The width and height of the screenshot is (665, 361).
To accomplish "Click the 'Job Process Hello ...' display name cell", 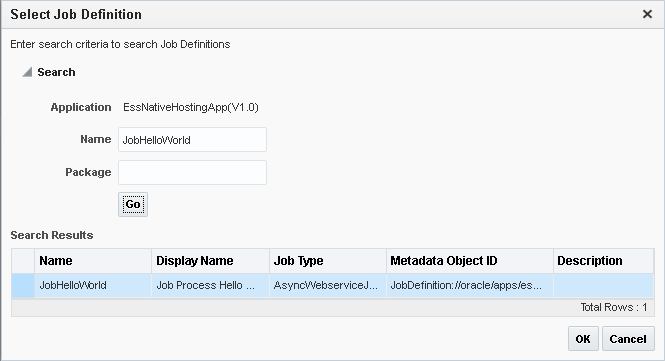I will [210, 285].
